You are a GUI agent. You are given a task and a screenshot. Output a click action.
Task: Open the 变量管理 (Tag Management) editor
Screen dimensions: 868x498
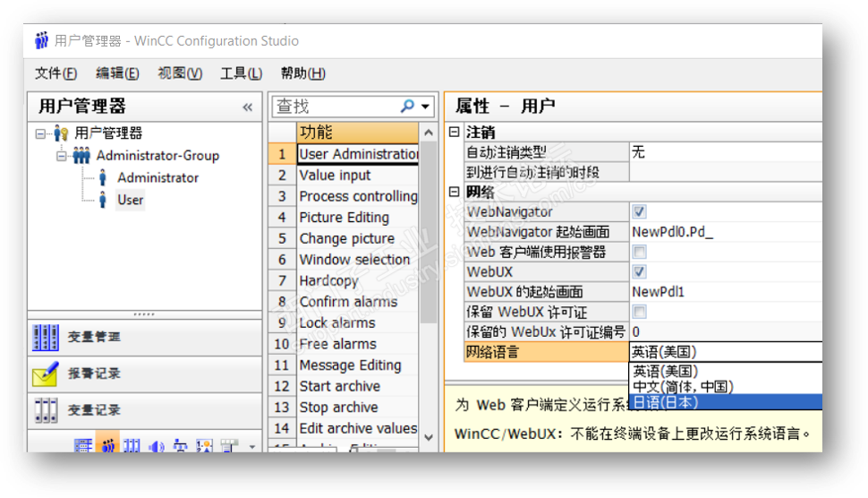pos(144,337)
